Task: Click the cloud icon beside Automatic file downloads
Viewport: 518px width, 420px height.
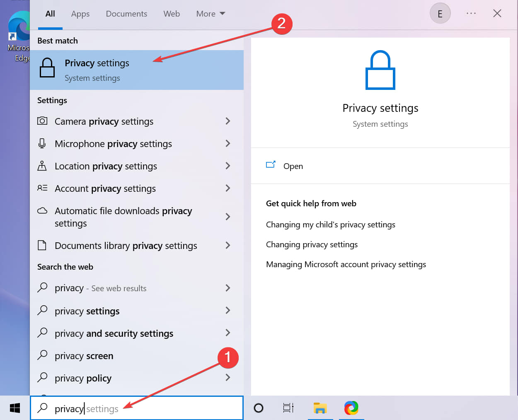Action: pyautogui.click(x=42, y=210)
